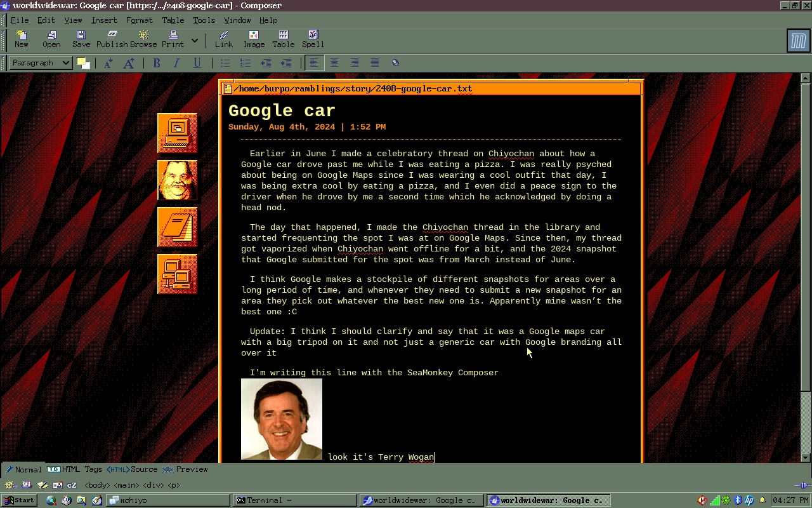This screenshot has width=812, height=508.
Task: Click the notification bell tray icon
Action: click(x=763, y=500)
